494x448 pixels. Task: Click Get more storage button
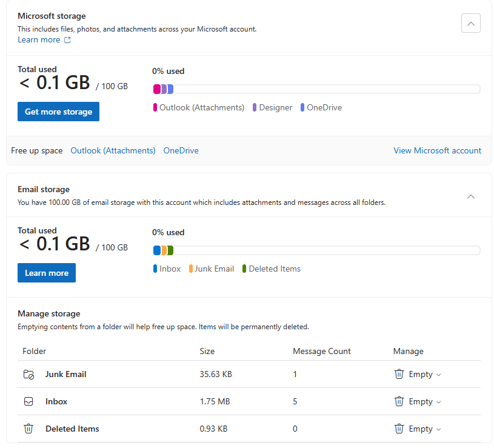(x=58, y=112)
